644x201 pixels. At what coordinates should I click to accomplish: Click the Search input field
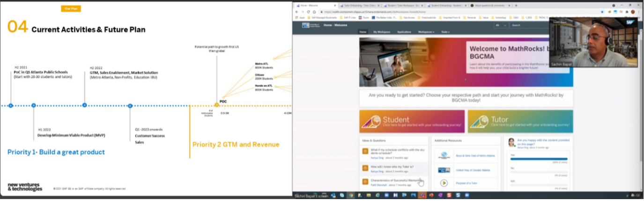[x=529, y=25]
